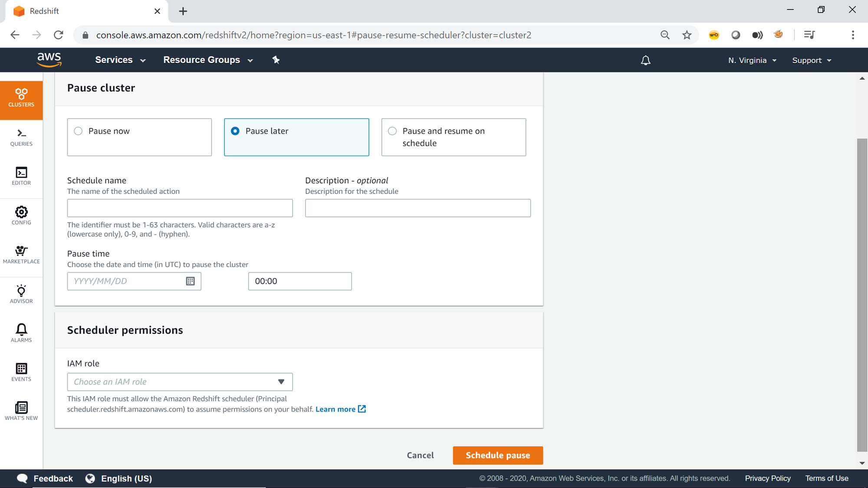Select Pause and resume on schedule option
The height and width of the screenshot is (488, 868).
(x=392, y=131)
